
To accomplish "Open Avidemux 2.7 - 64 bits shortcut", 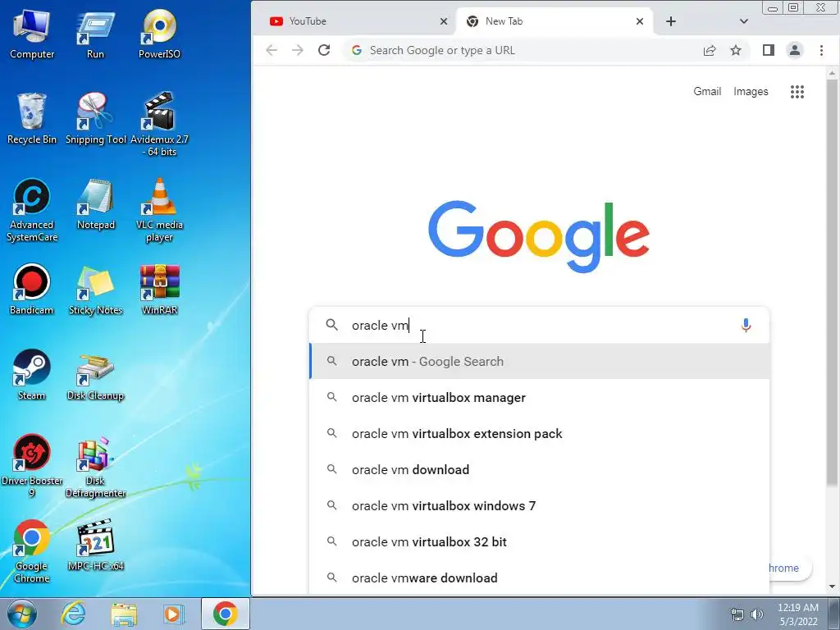I will point(159,125).
